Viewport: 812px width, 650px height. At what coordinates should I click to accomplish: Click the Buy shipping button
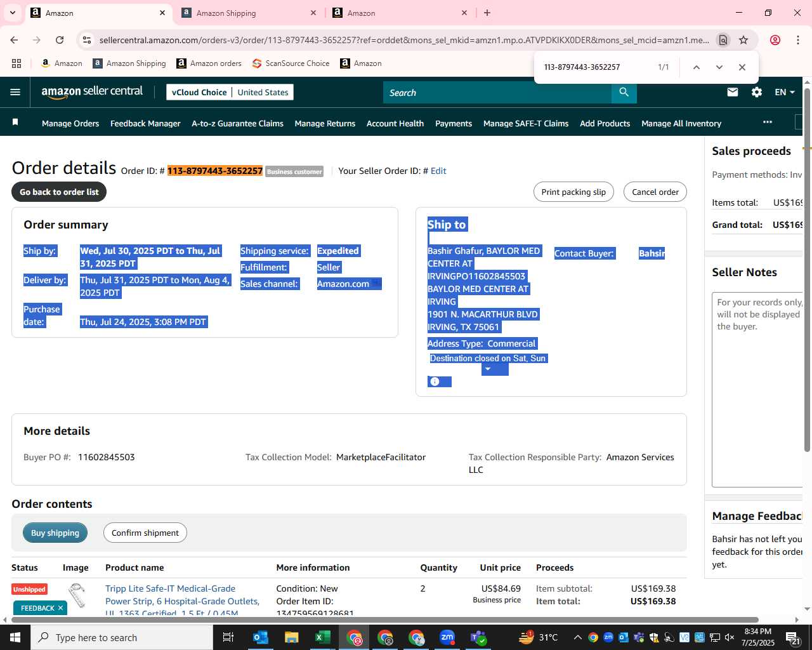coord(55,533)
